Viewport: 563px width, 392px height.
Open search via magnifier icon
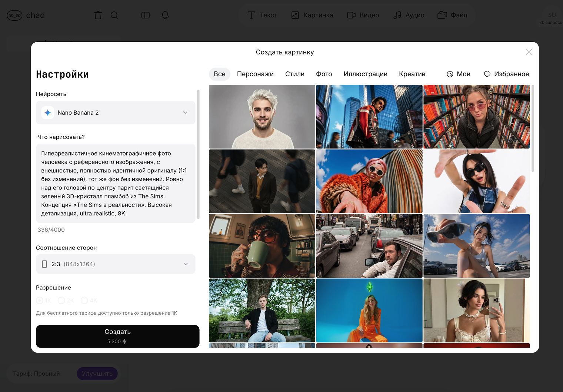(x=114, y=15)
